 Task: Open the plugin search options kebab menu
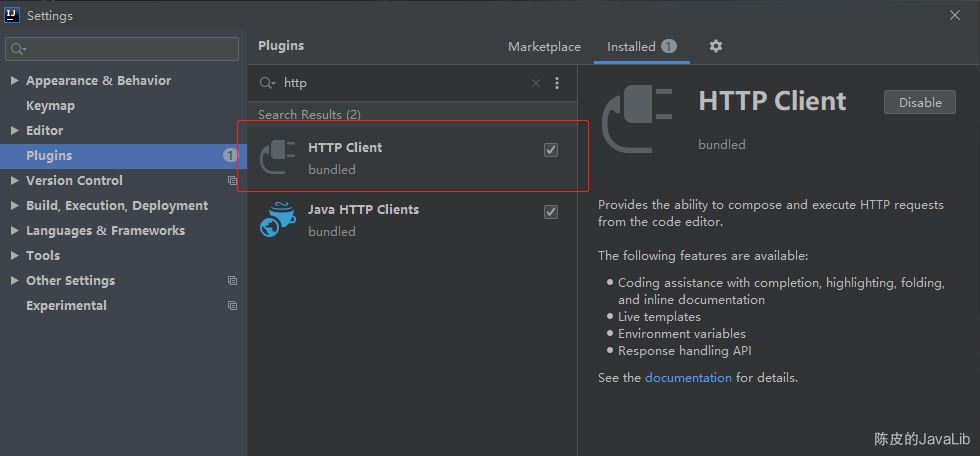[x=557, y=83]
